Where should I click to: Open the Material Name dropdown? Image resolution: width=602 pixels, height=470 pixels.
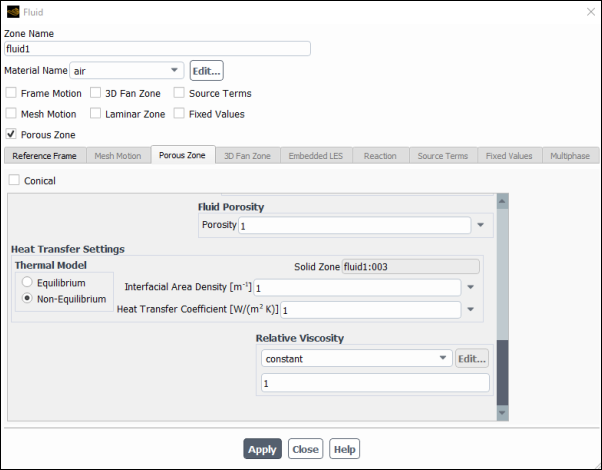(127, 71)
